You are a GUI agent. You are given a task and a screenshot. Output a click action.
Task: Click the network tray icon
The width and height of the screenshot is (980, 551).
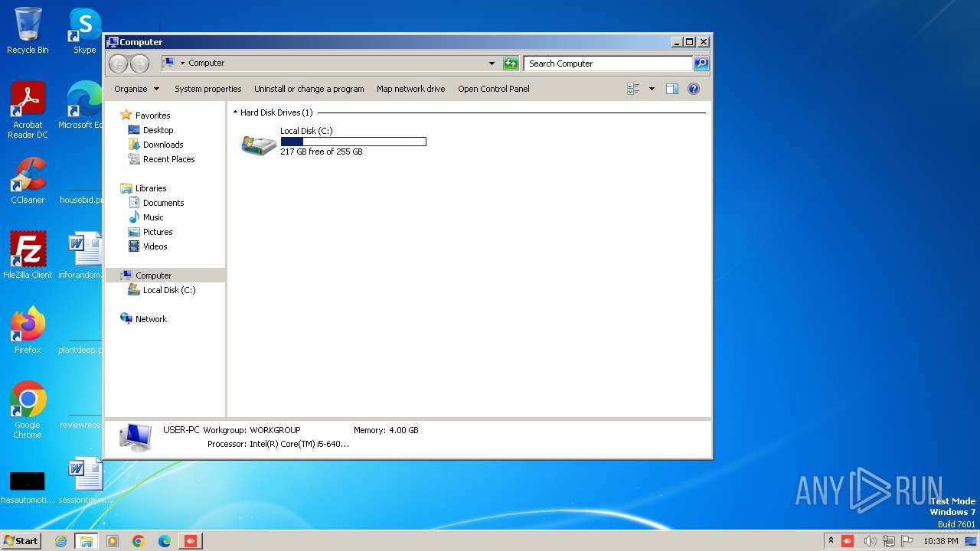889,541
